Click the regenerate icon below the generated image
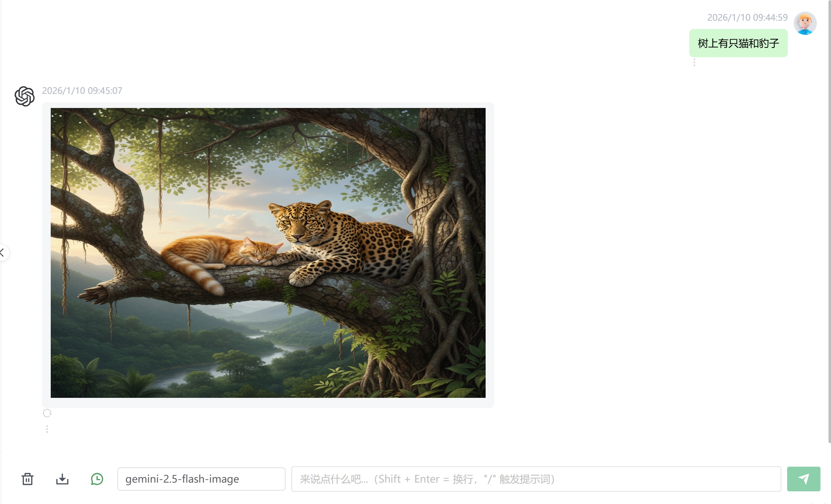The image size is (831, 504). [x=47, y=413]
